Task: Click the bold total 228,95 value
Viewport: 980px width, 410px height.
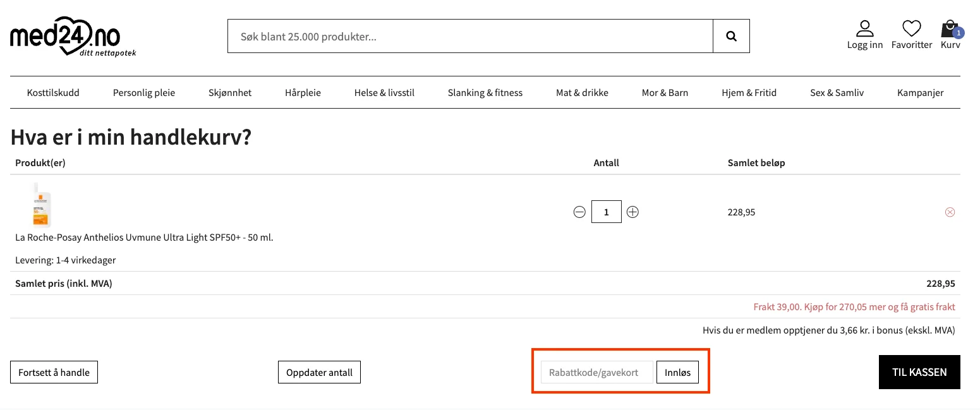Action: click(941, 284)
